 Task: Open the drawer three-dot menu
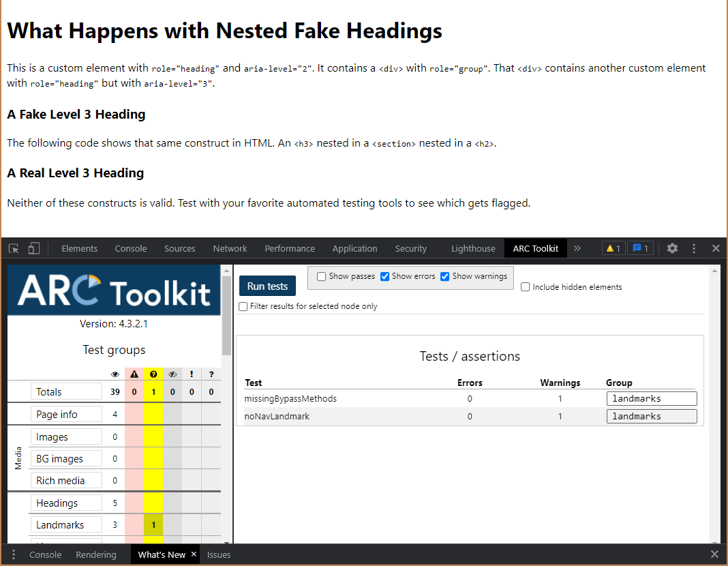pyautogui.click(x=14, y=554)
